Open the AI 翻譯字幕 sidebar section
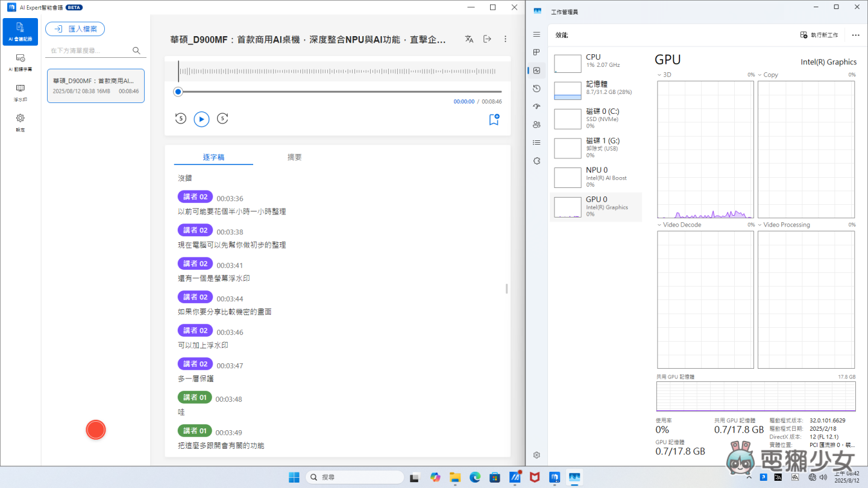Screen dimensions: 868x488 click(x=20, y=62)
